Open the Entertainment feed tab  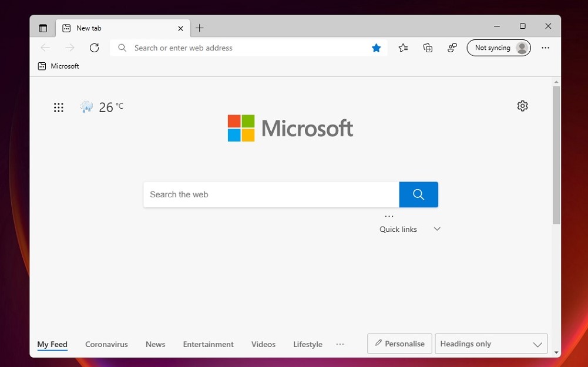click(x=208, y=345)
